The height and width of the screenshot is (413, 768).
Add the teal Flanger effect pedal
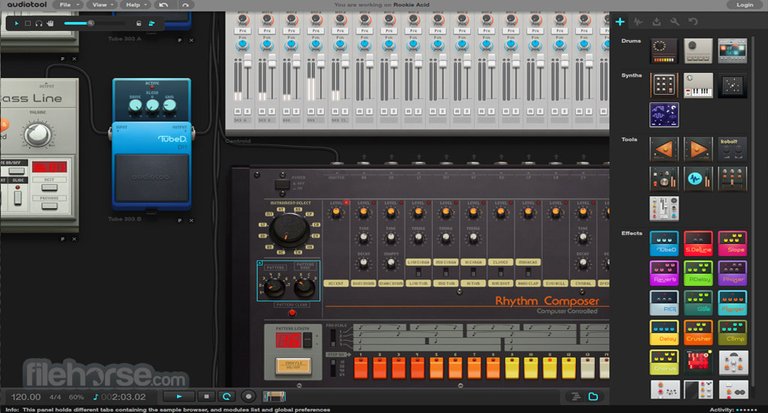point(733,303)
